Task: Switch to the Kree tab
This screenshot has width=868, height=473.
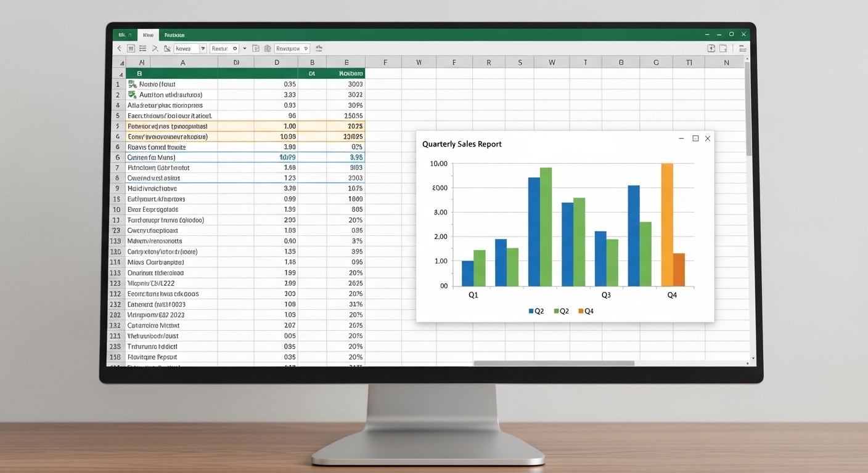Action: [x=148, y=35]
